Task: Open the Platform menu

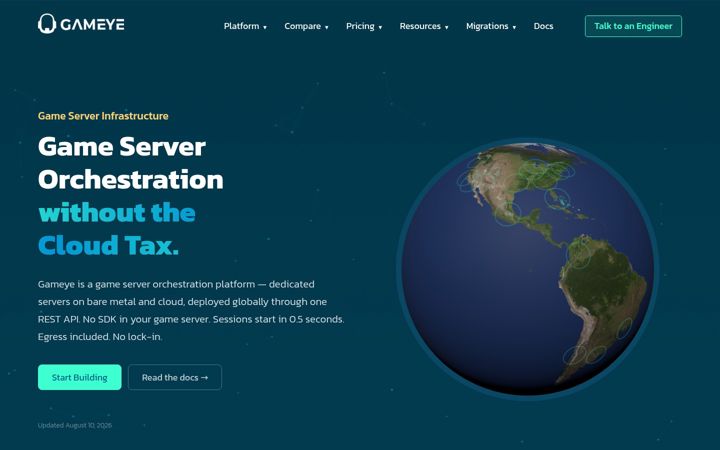Action: pyautogui.click(x=245, y=26)
